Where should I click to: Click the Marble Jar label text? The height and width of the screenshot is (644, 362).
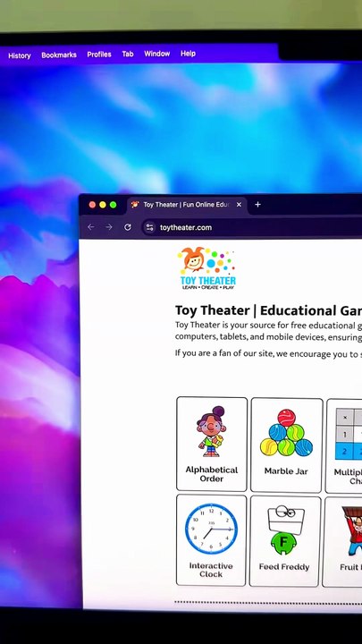(x=286, y=471)
